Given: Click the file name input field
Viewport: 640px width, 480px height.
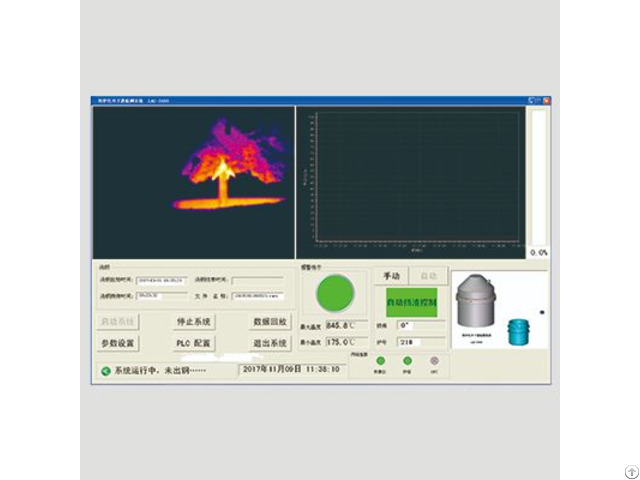Looking at the screenshot, I should tap(252, 296).
